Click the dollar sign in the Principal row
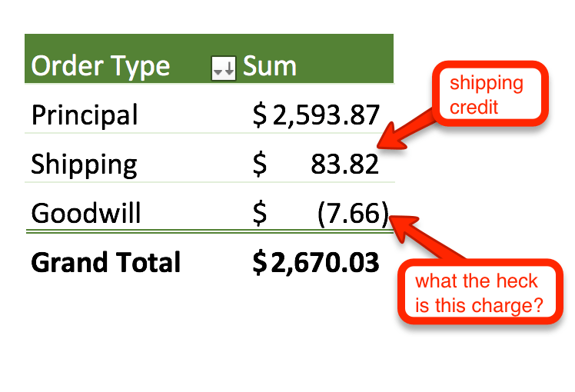Screen dimensions: 575x392 pyautogui.click(x=260, y=115)
